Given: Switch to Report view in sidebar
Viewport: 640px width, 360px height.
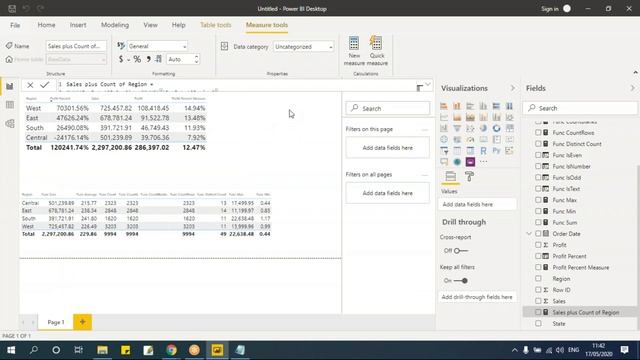Looking at the screenshot, I should pos(10,86).
